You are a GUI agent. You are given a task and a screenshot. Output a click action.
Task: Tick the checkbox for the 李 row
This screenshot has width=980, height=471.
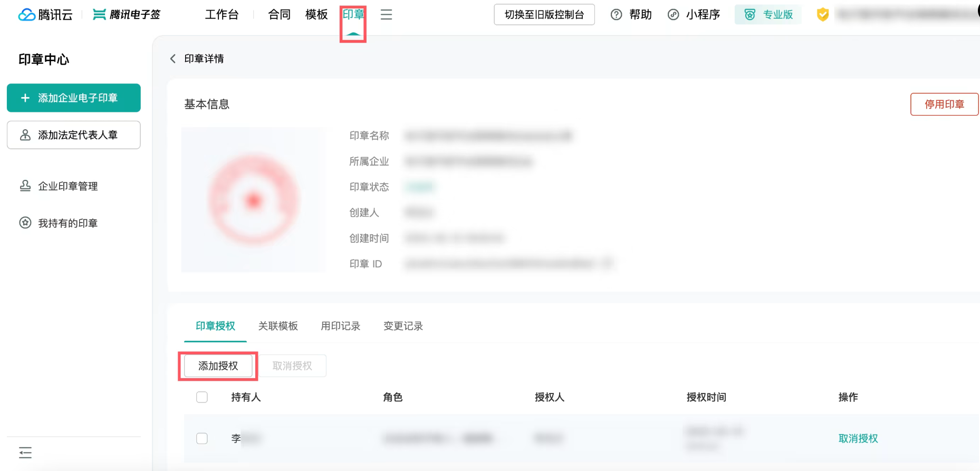tap(202, 438)
